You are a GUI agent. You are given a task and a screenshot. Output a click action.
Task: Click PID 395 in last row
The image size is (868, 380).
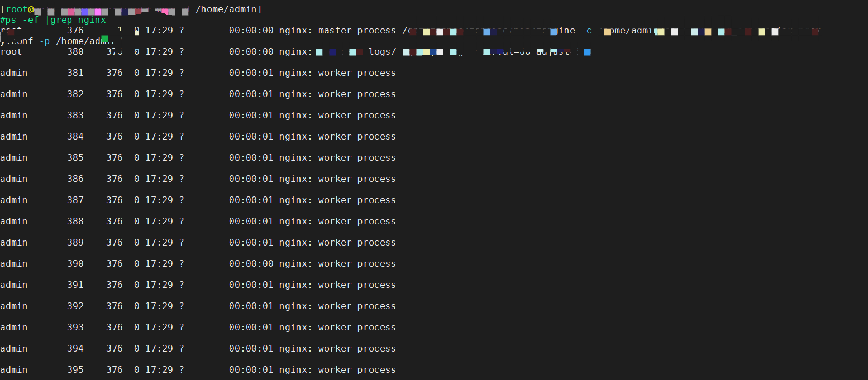point(75,370)
